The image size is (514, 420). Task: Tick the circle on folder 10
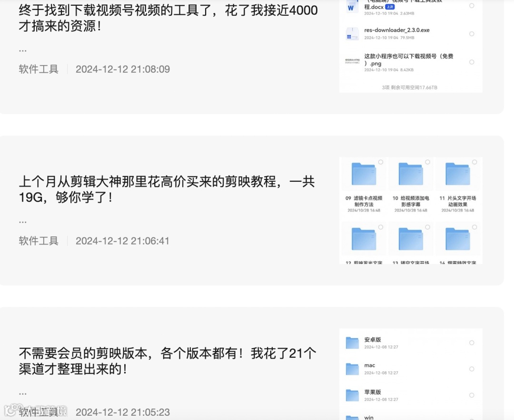(x=427, y=162)
